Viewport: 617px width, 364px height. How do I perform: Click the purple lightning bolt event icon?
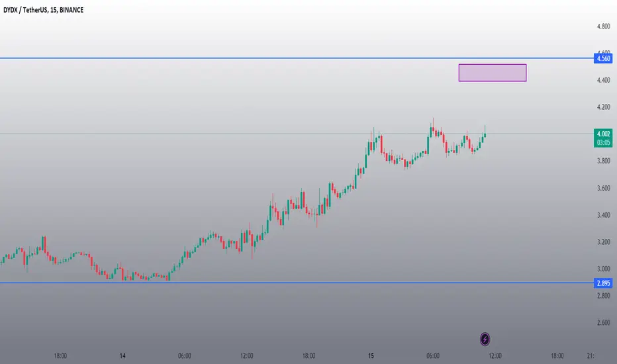(x=485, y=340)
